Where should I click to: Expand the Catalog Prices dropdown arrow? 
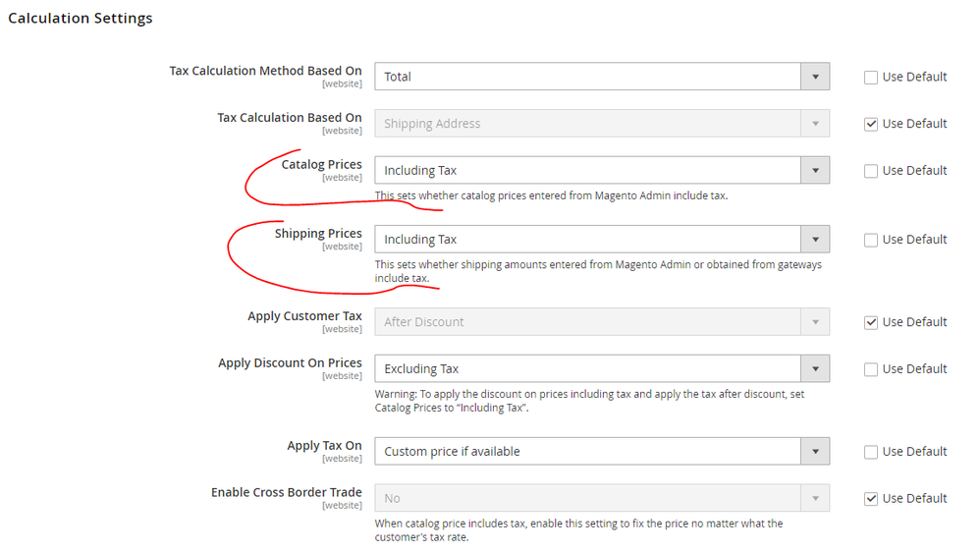click(x=815, y=171)
